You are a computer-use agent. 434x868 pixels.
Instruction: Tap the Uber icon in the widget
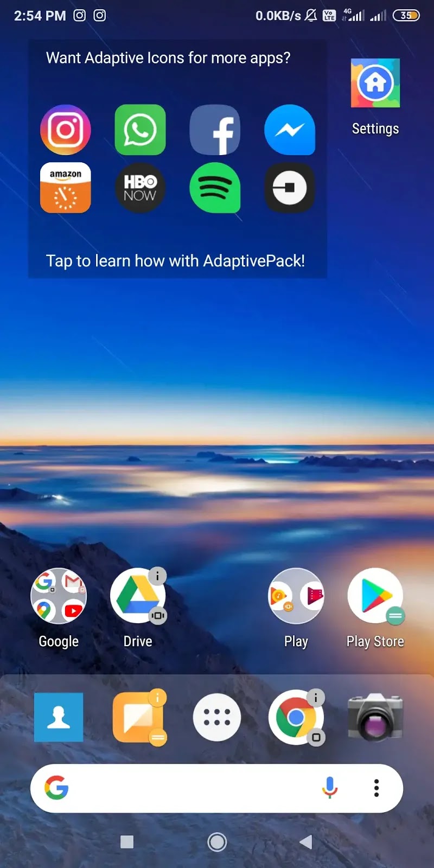pos(290,188)
